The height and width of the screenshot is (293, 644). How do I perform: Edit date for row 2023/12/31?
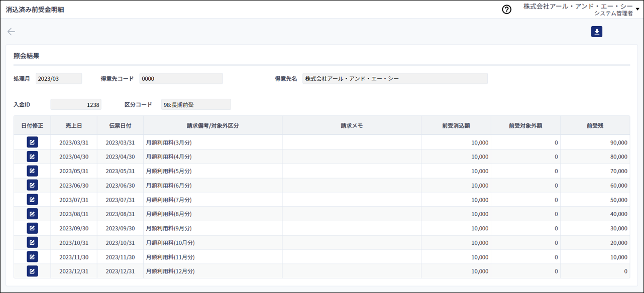[32, 271]
